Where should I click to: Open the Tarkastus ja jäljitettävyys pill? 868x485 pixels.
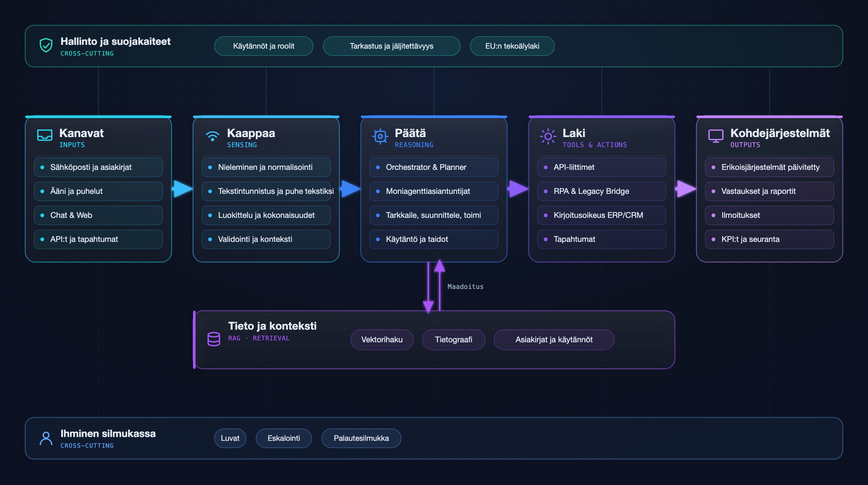[x=391, y=46]
